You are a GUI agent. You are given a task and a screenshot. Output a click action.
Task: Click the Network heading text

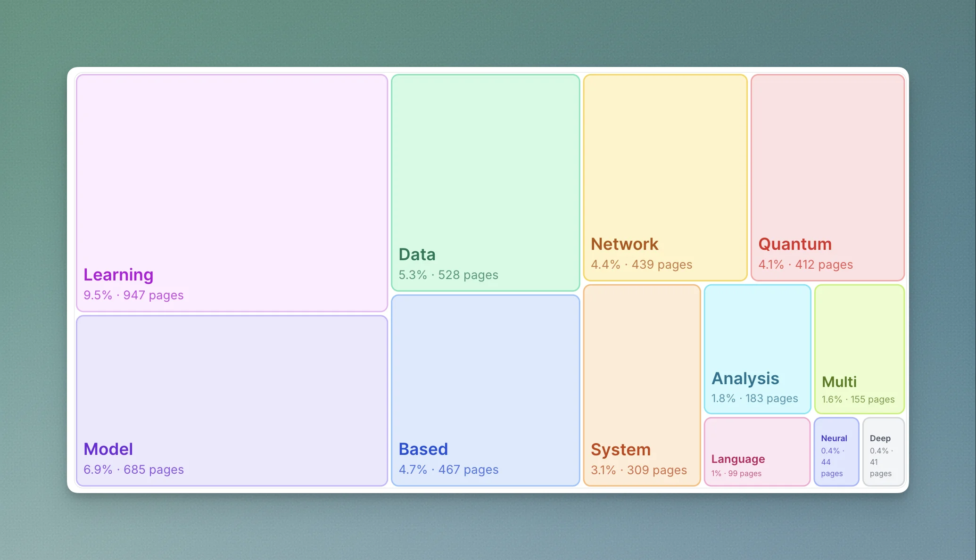pyautogui.click(x=624, y=244)
